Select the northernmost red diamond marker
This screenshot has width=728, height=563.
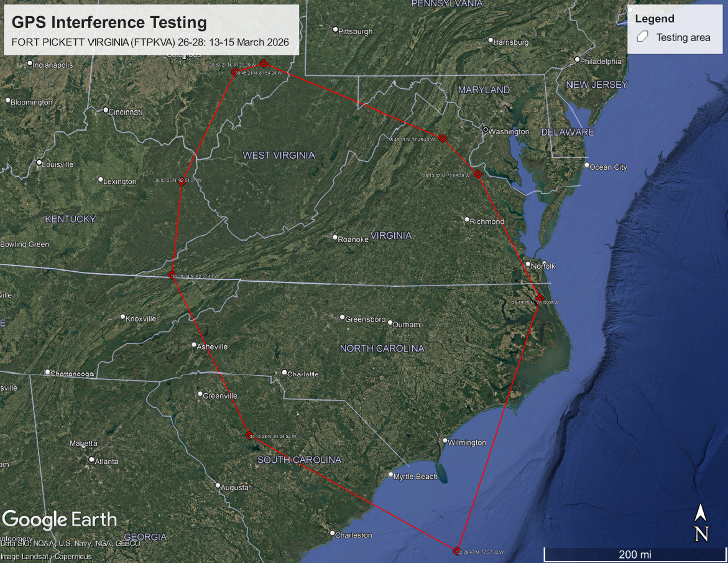264,63
